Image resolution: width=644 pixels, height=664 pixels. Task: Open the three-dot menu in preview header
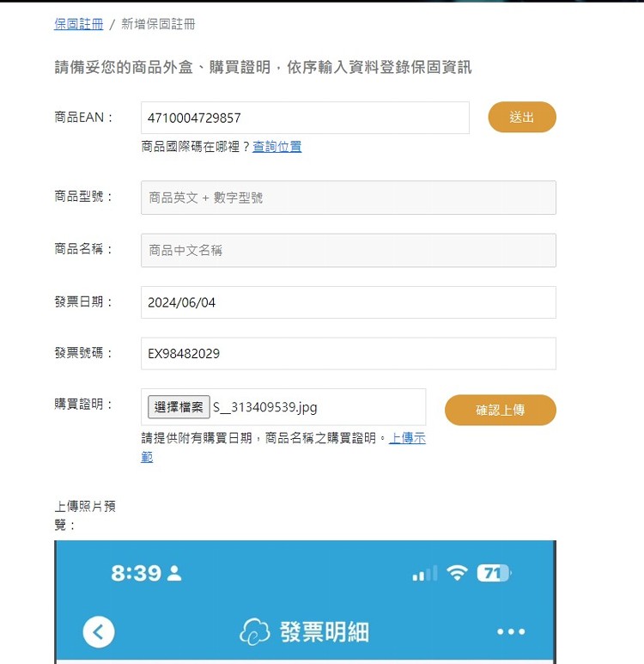(511, 632)
